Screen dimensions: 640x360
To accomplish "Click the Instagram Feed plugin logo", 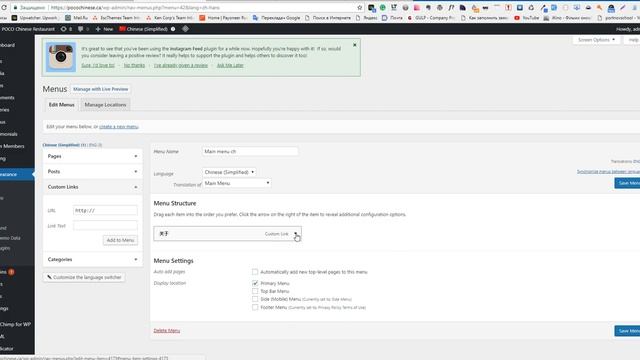I will [x=61, y=57].
